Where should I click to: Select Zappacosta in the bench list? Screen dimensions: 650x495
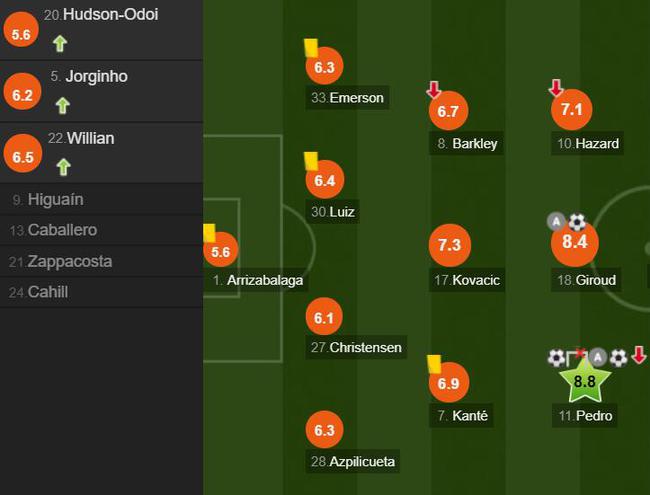point(101,261)
